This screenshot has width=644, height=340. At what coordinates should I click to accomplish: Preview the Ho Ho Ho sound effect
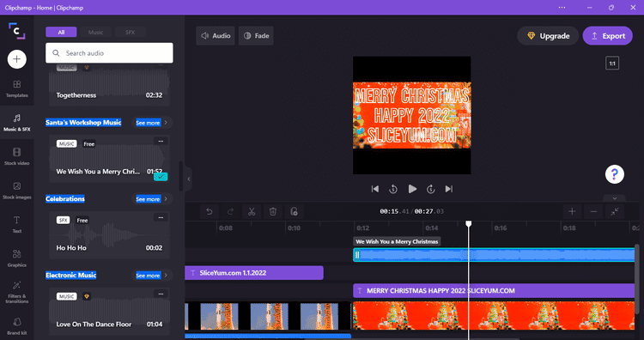tap(109, 235)
